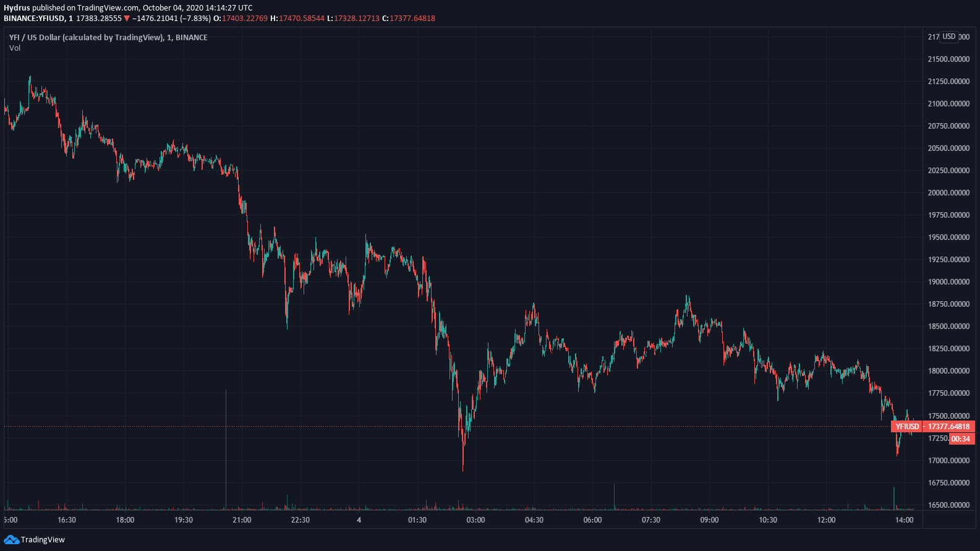Click the 03:00 time axis label
The width and height of the screenshot is (980, 551).
(x=475, y=520)
